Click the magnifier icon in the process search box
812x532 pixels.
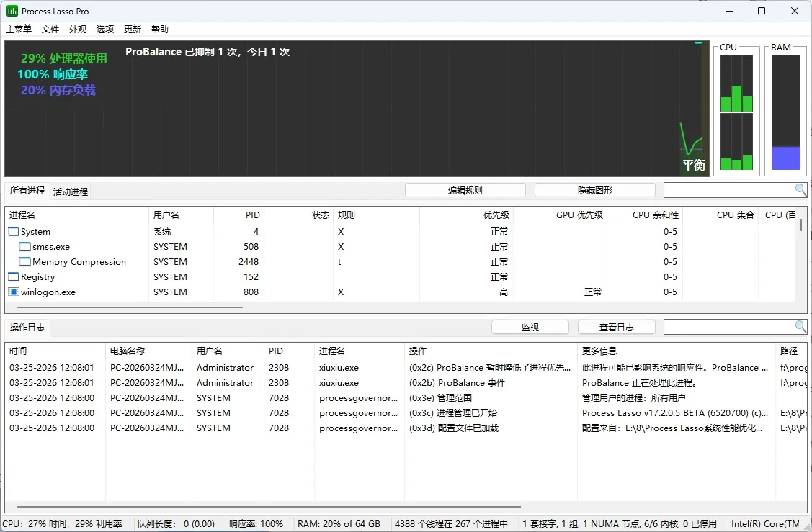(800, 189)
